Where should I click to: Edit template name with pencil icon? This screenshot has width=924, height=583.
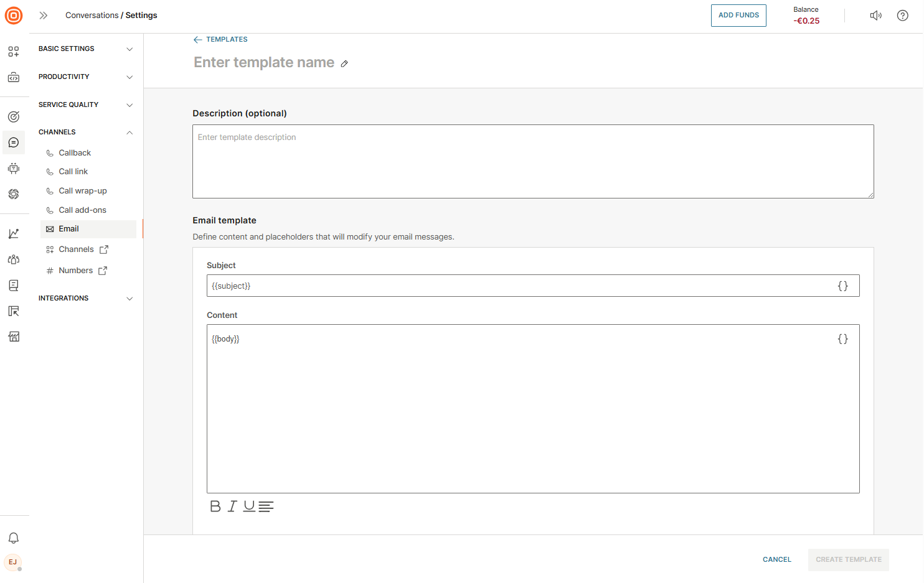coord(344,63)
